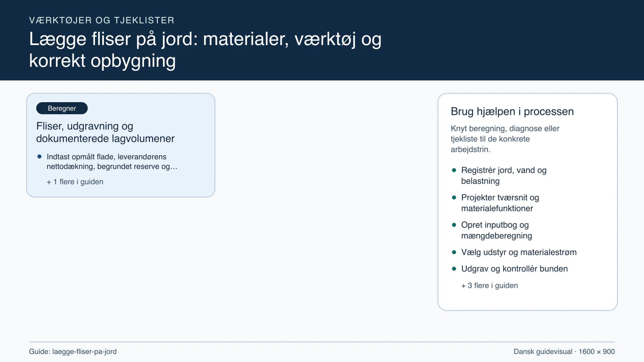The image size is (644, 362).
Task: Click heading 'Brug hjælpen i processen'
Action: 512,111
